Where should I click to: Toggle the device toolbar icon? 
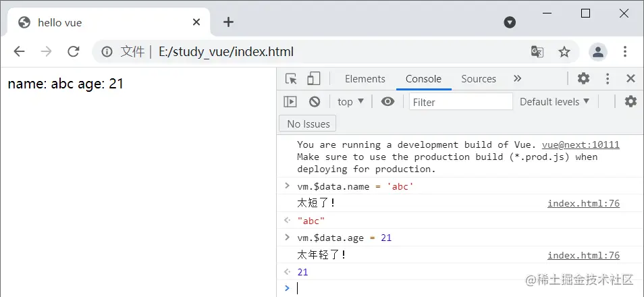313,78
